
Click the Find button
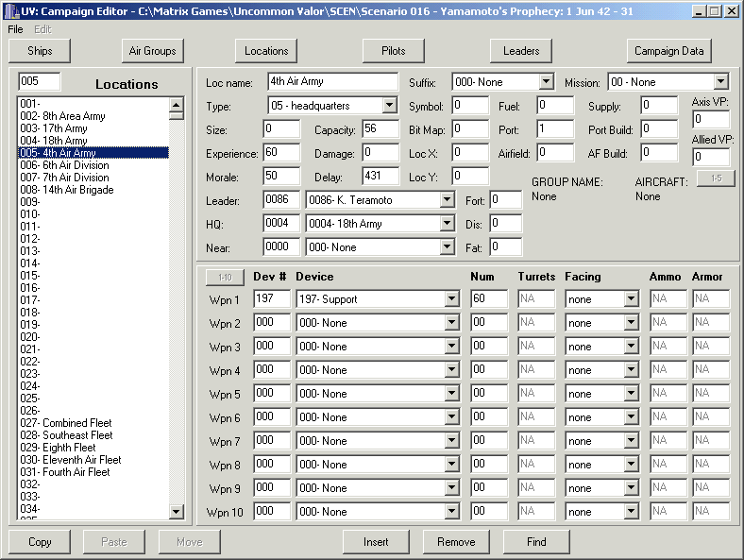tap(536, 542)
